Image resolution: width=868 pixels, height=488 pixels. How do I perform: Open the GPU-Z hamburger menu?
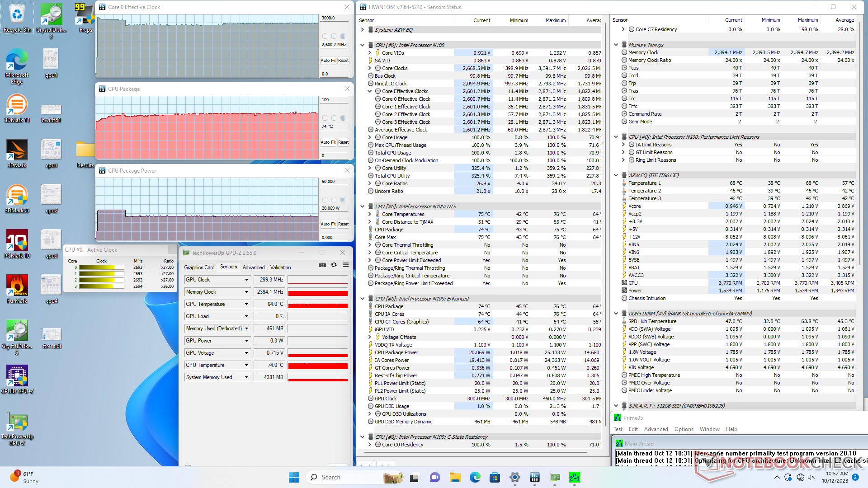pyautogui.click(x=345, y=265)
